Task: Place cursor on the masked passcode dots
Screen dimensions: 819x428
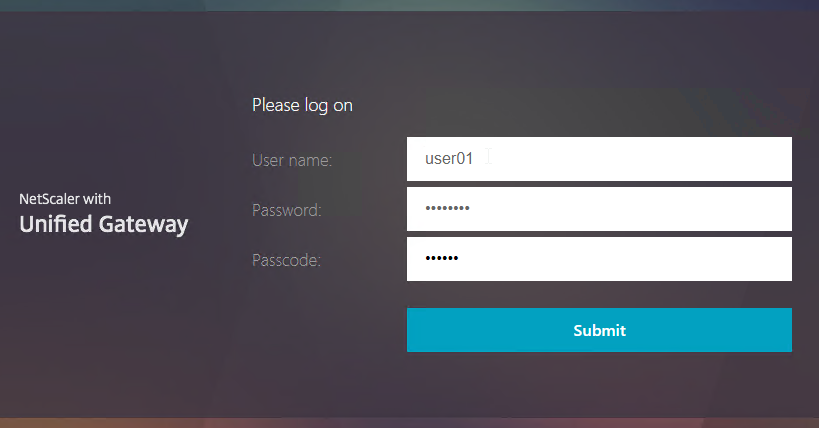Action: tap(442, 258)
